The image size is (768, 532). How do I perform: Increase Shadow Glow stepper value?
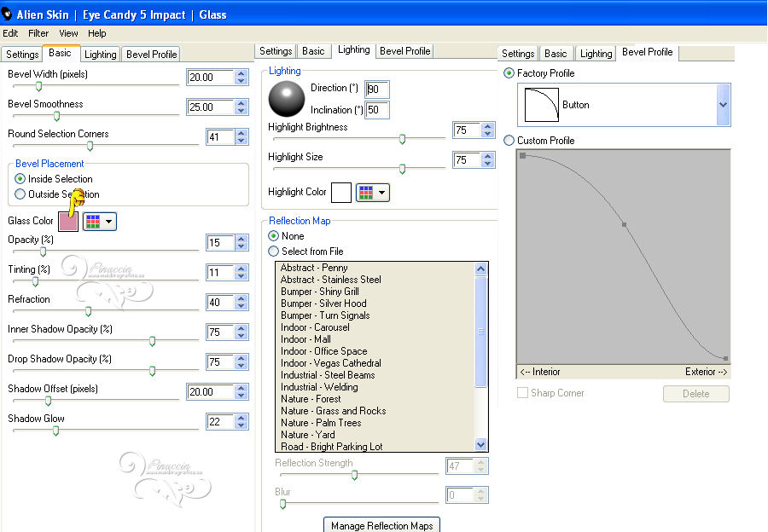coord(241,418)
